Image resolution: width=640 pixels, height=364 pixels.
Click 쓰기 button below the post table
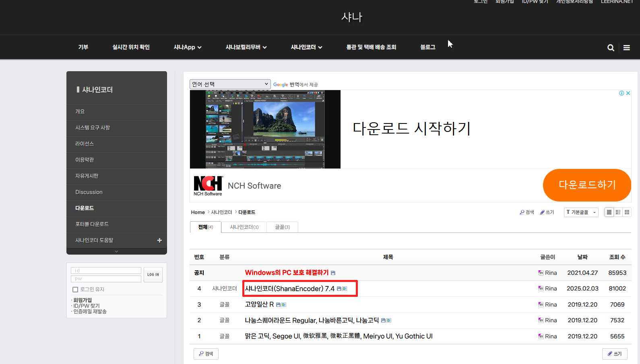tap(615, 354)
